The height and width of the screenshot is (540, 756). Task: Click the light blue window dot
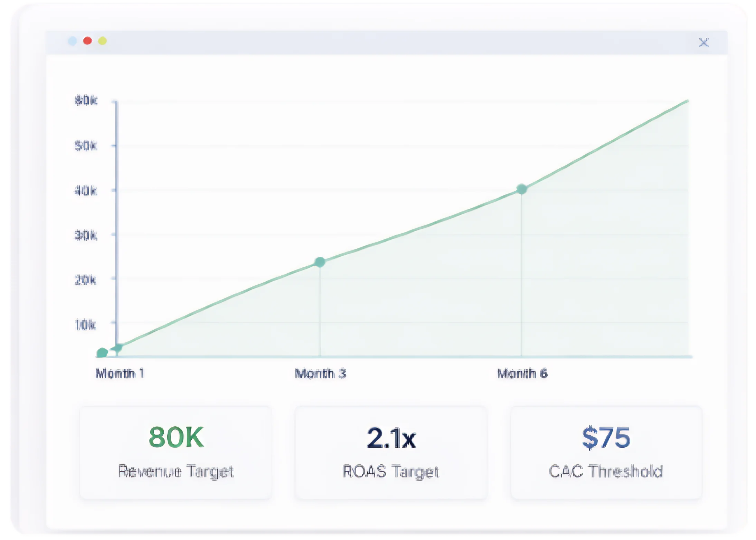(x=73, y=41)
